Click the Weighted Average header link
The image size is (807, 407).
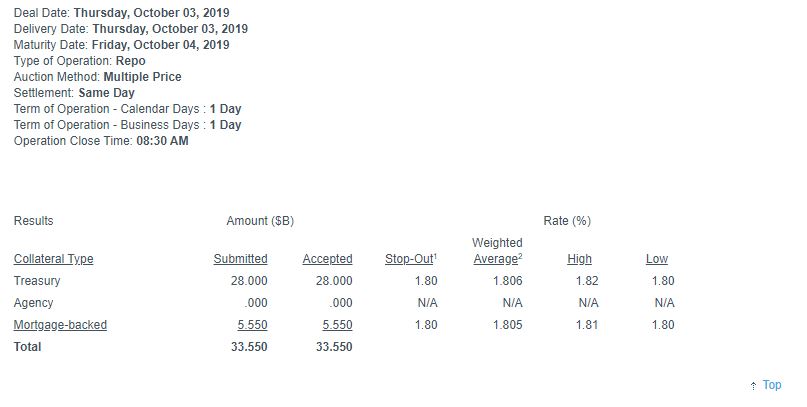(x=496, y=251)
